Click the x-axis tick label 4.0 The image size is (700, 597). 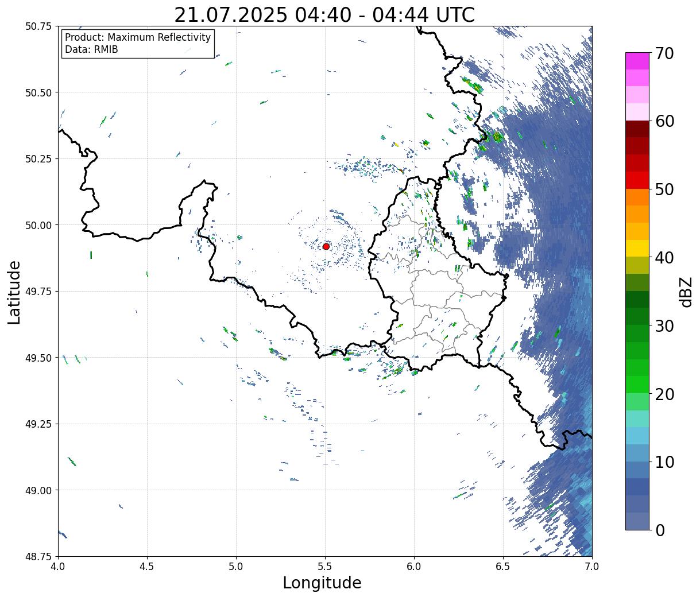(58, 566)
